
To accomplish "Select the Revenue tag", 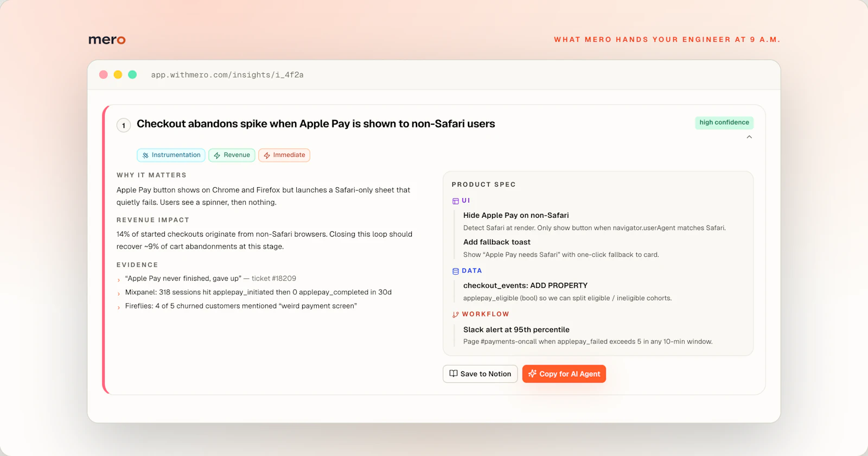I will (232, 155).
